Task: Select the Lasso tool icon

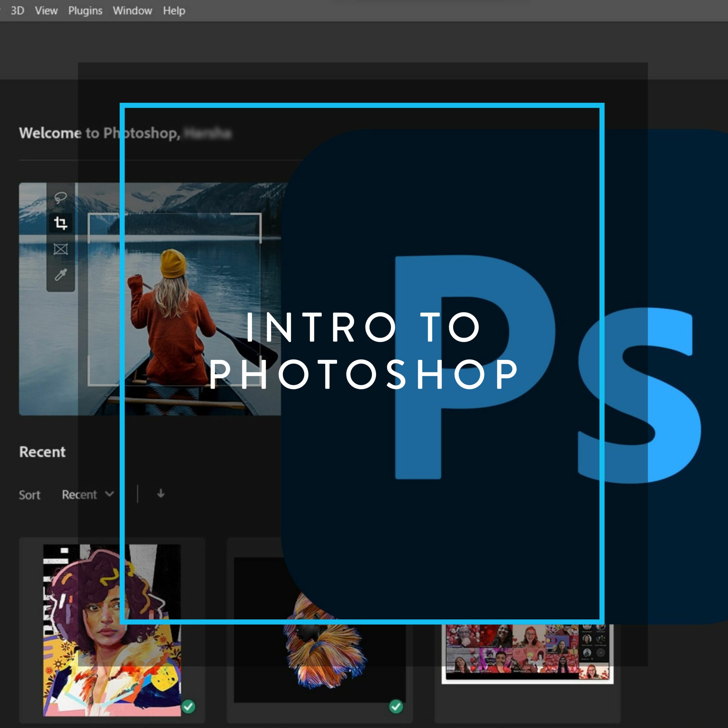Action: click(61, 197)
